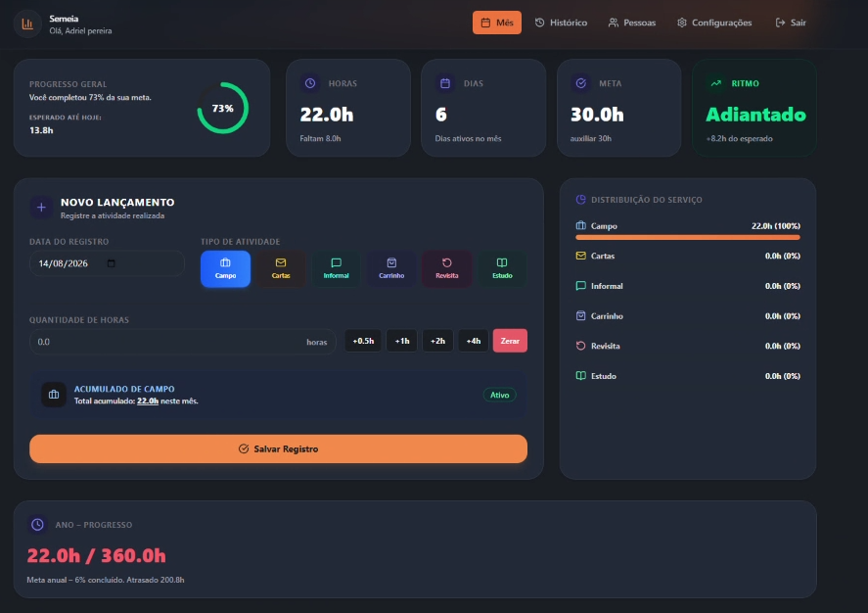Click the orange Campo progress bar
868x613 pixels.
[688, 238]
